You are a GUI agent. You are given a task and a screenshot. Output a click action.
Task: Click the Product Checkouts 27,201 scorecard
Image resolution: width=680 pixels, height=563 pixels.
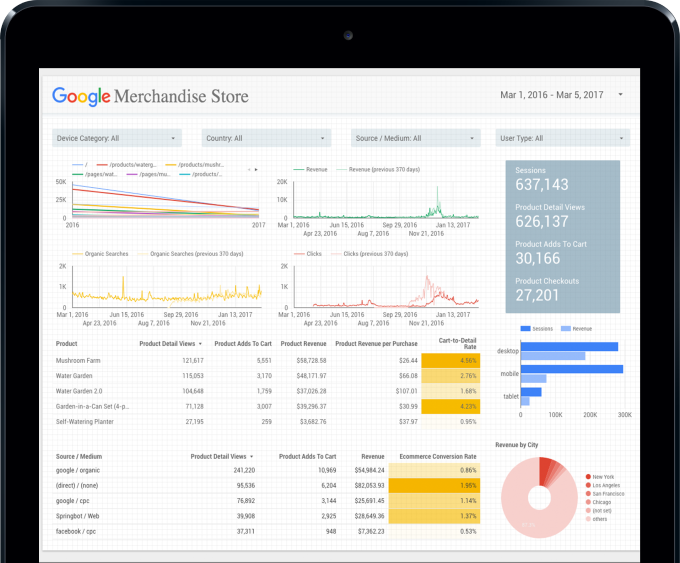pyautogui.click(x=547, y=290)
